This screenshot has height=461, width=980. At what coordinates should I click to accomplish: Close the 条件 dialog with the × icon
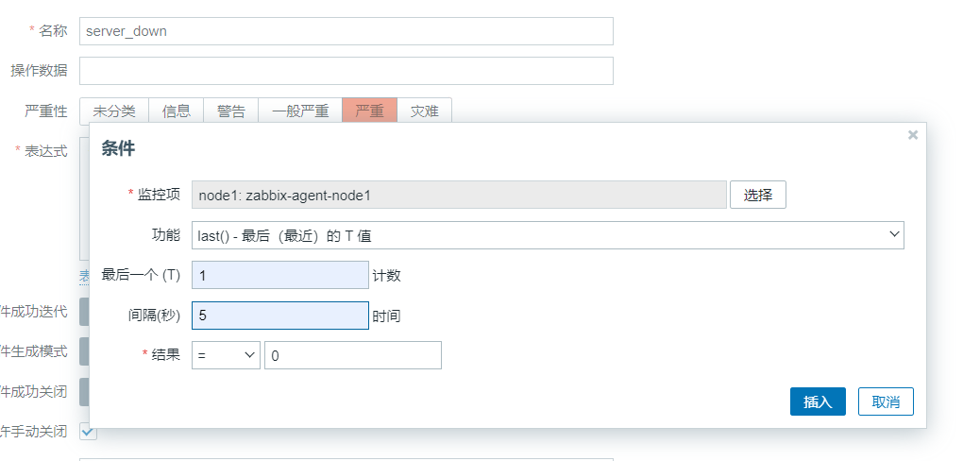click(912, 135)
